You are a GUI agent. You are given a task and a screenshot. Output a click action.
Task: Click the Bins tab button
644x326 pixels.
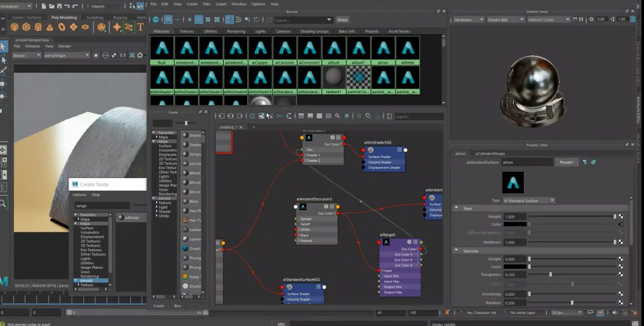[177, 305]
